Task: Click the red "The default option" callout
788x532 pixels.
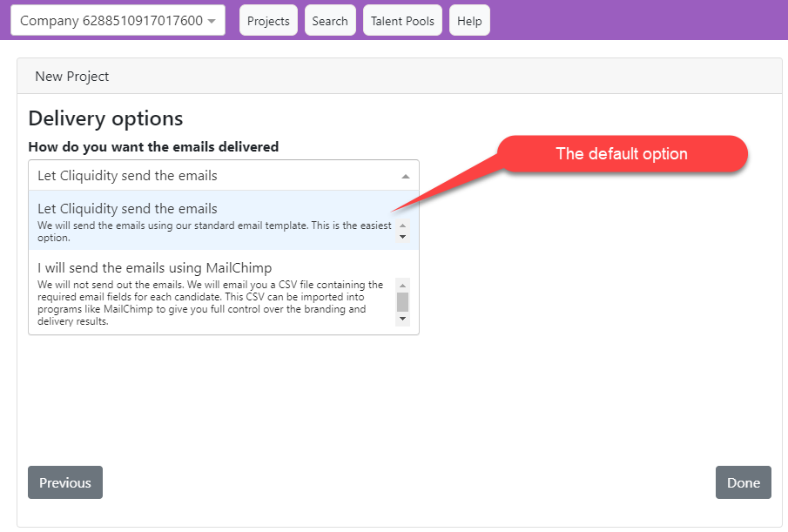Action: coord(622,154)
